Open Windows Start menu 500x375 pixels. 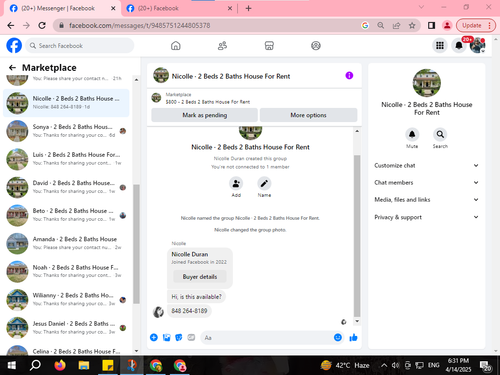coord(11,365)
